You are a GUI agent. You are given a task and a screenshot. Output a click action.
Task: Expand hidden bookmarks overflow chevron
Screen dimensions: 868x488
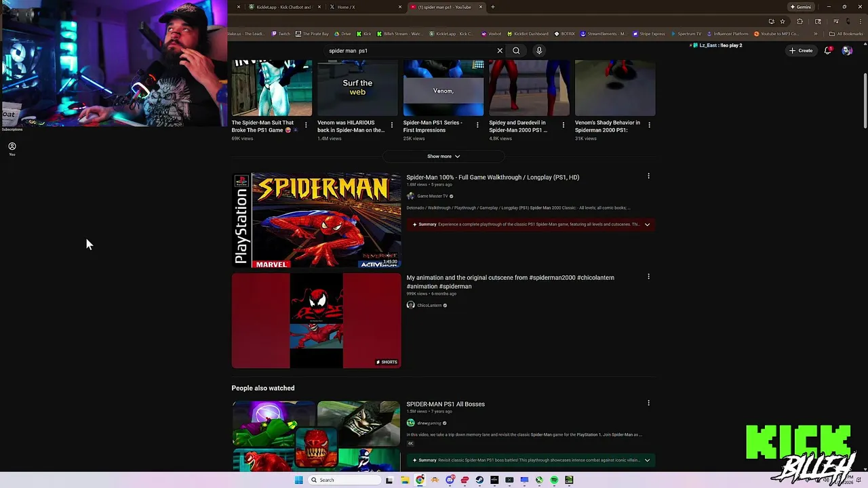pos(816,34)
